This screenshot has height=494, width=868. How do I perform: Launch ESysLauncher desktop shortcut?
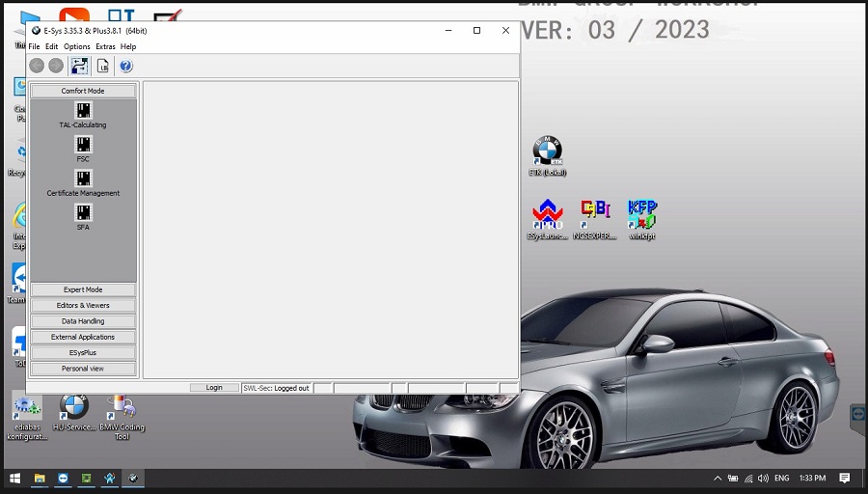pyautogui.click(x=547, y=219)
